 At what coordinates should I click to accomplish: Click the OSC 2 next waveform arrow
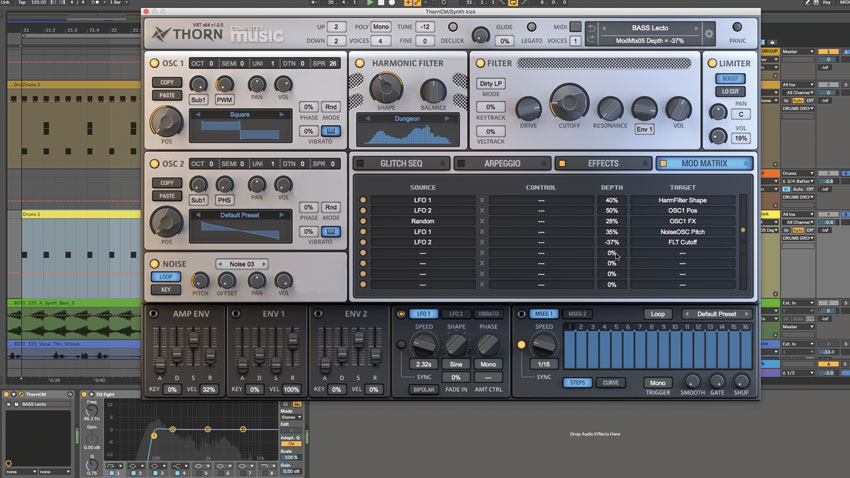pyautogui.click(x=281, y=215)
